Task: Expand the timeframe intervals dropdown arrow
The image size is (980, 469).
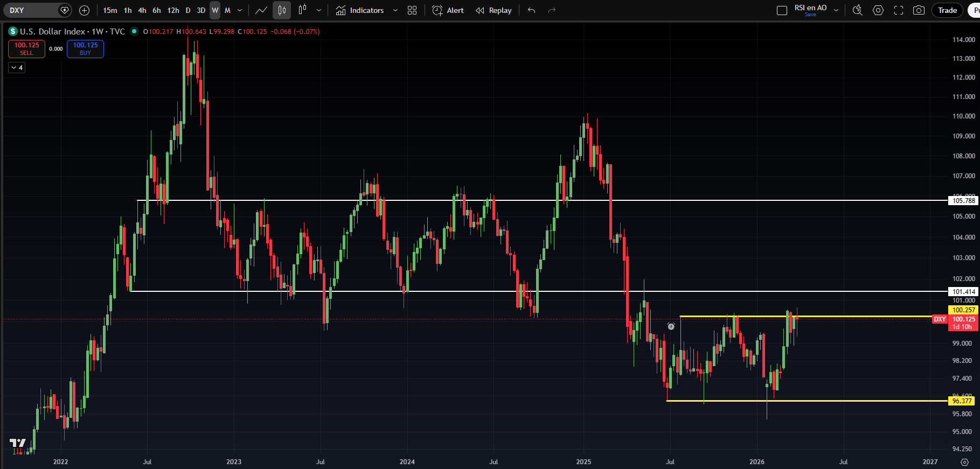Action: [x=240, y=10]
